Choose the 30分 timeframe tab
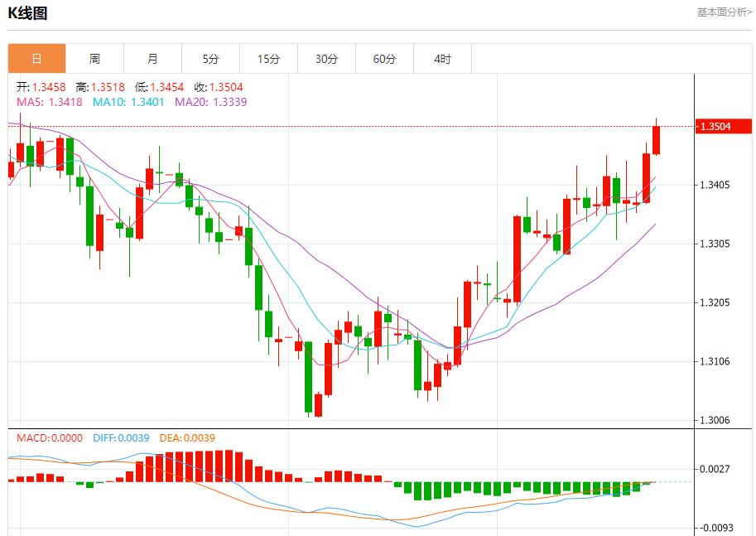 [x=326, y=59]
